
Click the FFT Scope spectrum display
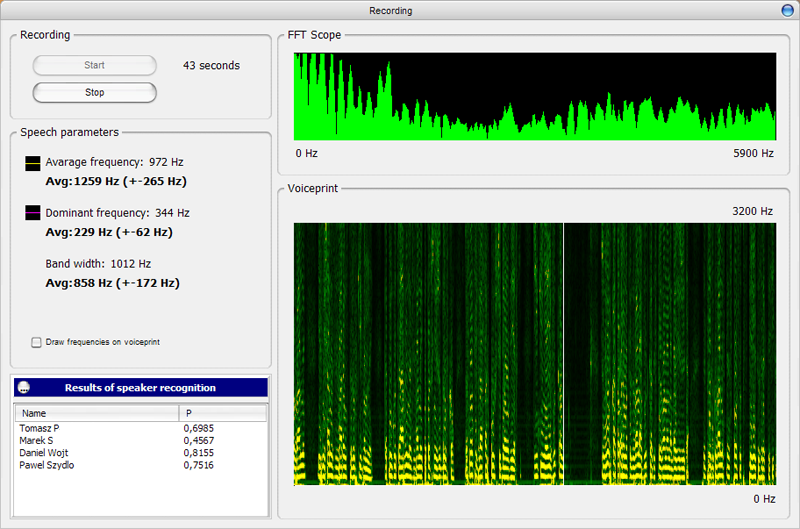(x=535, y=96)
